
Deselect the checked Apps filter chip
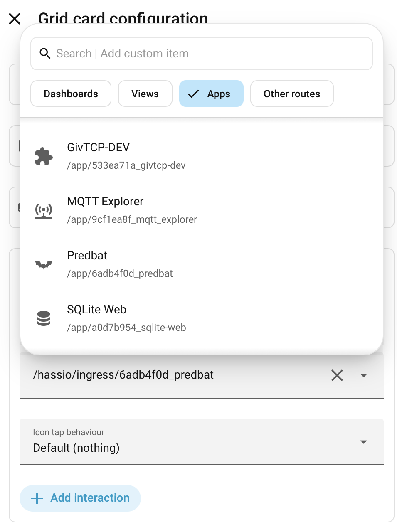tap(211, 94)
